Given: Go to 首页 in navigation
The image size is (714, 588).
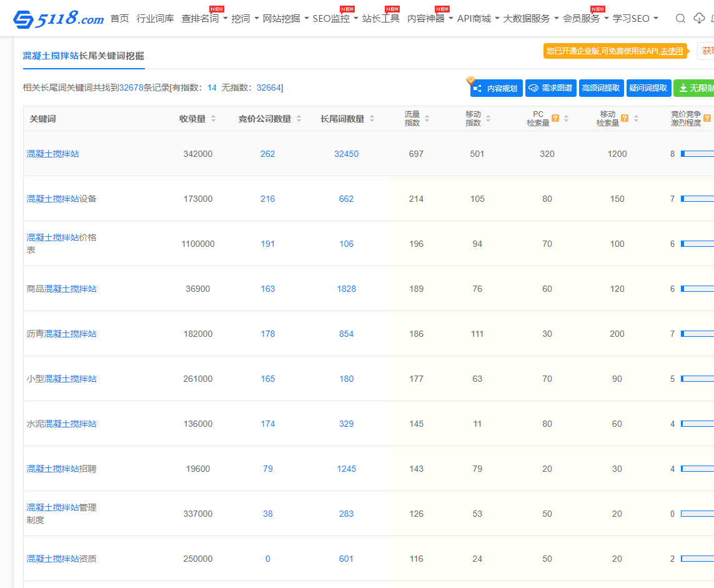Looking at the screenshot, I should [x=119, y=19].
